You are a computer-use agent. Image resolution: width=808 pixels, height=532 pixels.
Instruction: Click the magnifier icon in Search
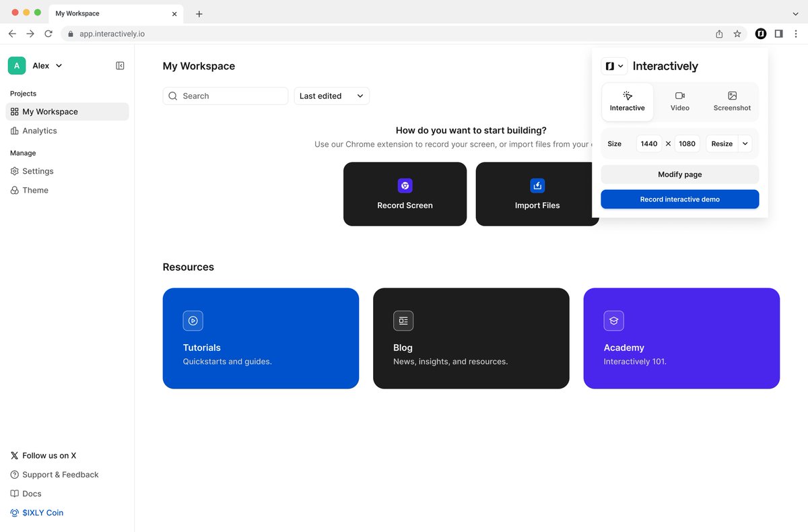click(x=173, y=96)
